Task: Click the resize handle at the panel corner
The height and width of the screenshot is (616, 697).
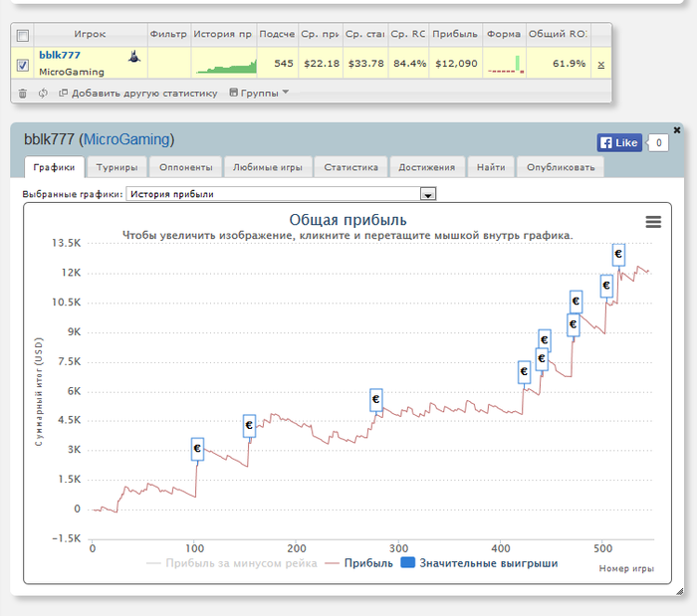Action: pyautogui.click(x=680, y=591)
